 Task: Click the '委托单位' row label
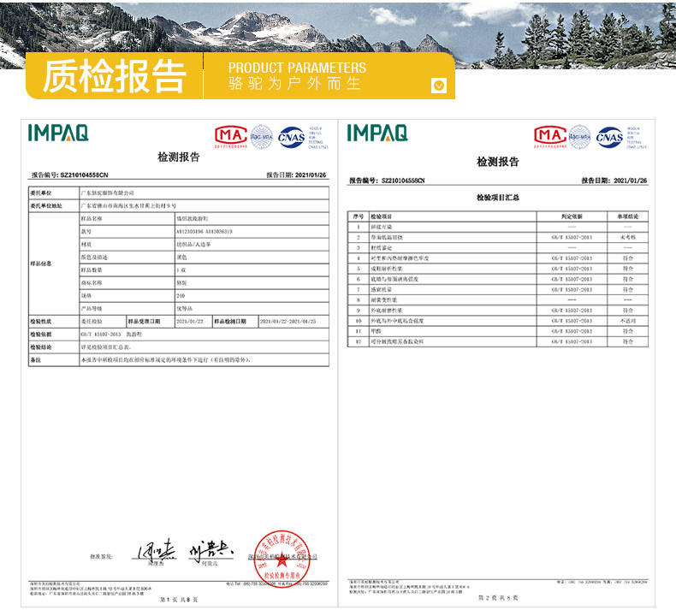pyautogui.click(x=41, y=192)
